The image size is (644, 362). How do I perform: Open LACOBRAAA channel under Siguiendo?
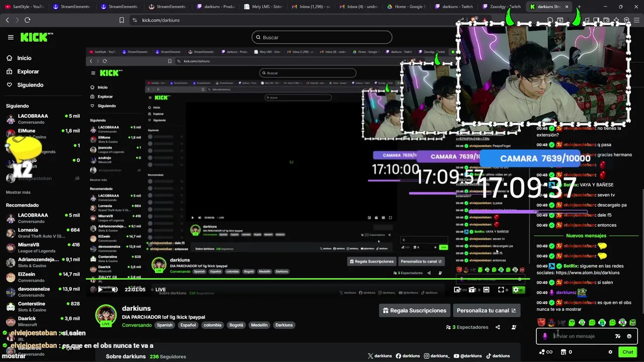[43, 119]
